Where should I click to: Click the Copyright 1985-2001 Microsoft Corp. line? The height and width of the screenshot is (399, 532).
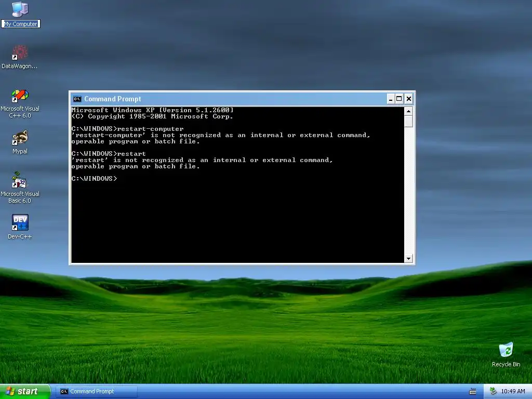(x=152, y=116)
